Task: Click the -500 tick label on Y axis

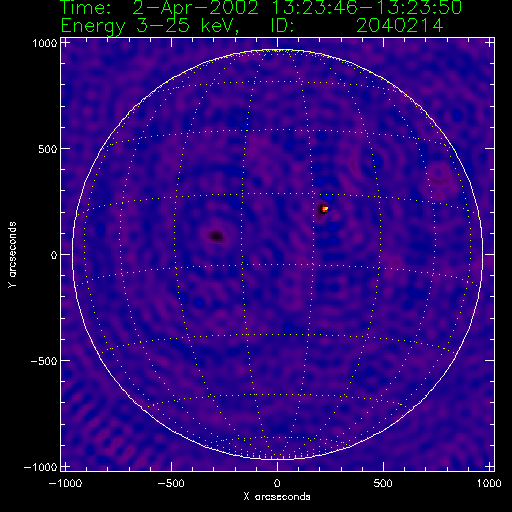Action: pos(44,361)
